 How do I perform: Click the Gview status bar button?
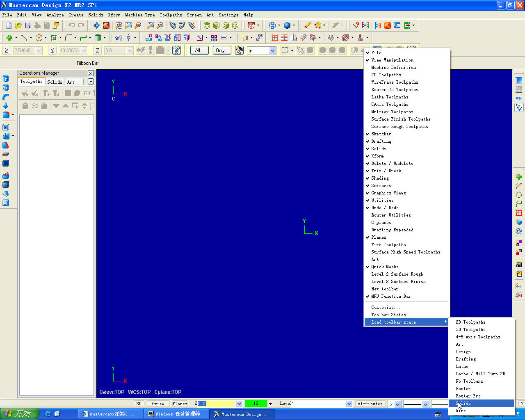(158, 404)
